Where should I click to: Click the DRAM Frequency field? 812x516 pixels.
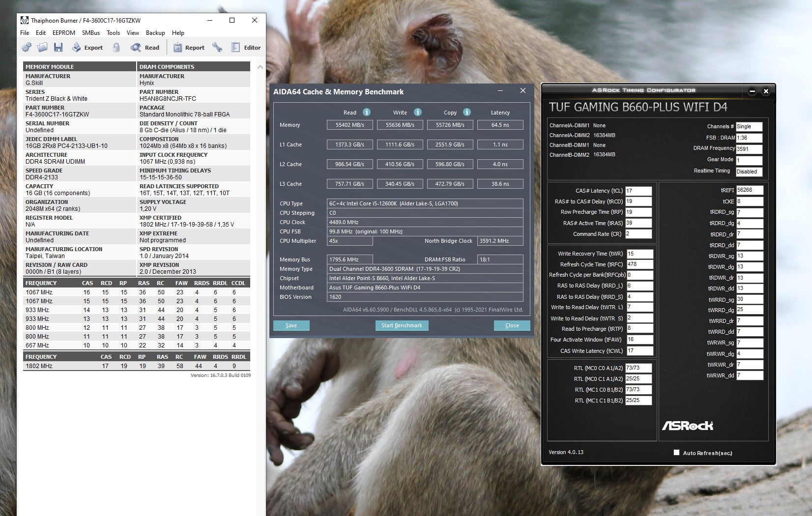tap(749, 149)
